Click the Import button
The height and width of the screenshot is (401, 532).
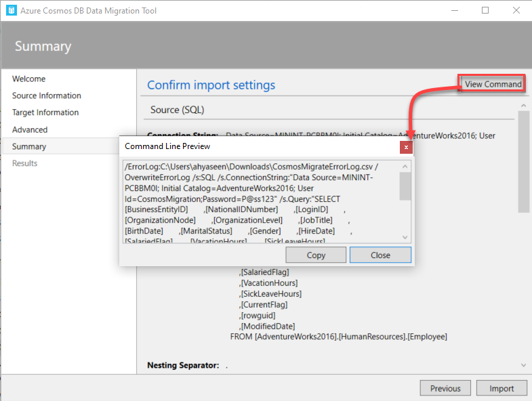[502, 388]
